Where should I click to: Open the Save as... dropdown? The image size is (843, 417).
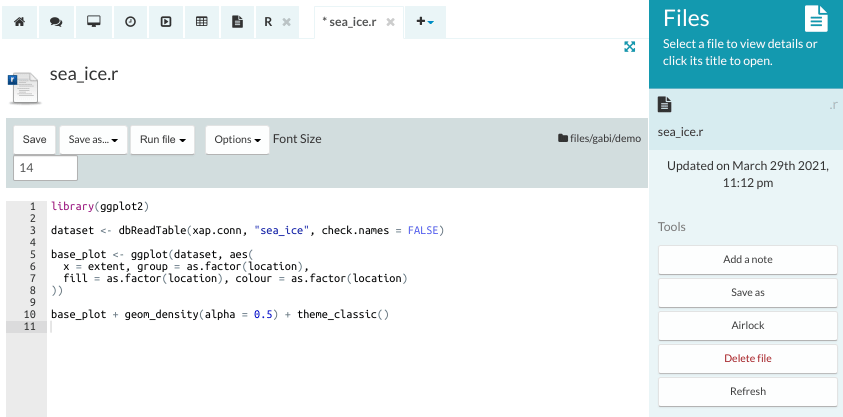94,140
